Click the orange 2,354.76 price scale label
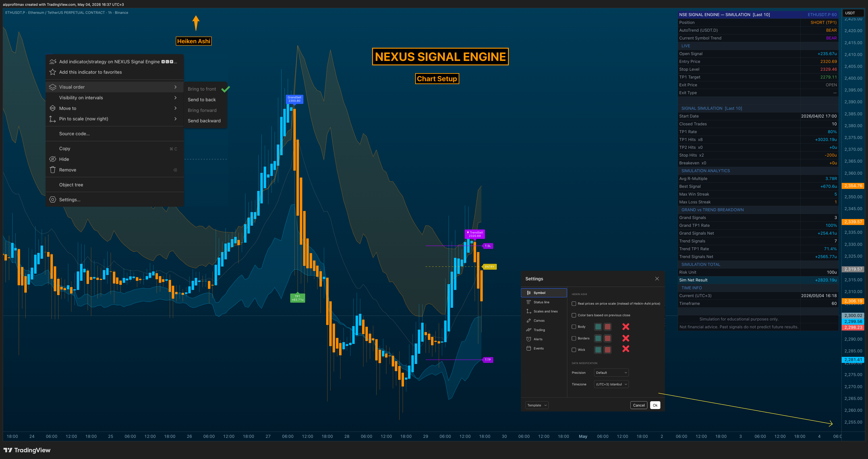This screenshot has height=459, width=868. pos(853,186)
